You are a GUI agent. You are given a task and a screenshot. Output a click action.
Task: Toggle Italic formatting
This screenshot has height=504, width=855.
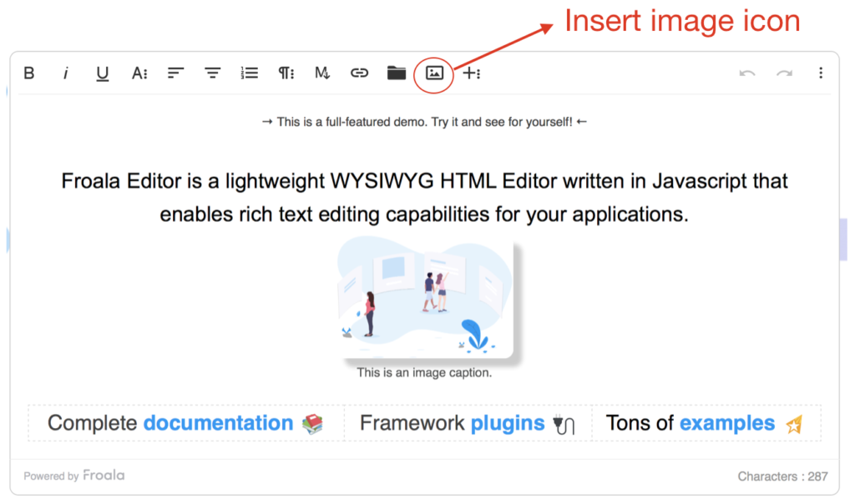tap(65, 73)
